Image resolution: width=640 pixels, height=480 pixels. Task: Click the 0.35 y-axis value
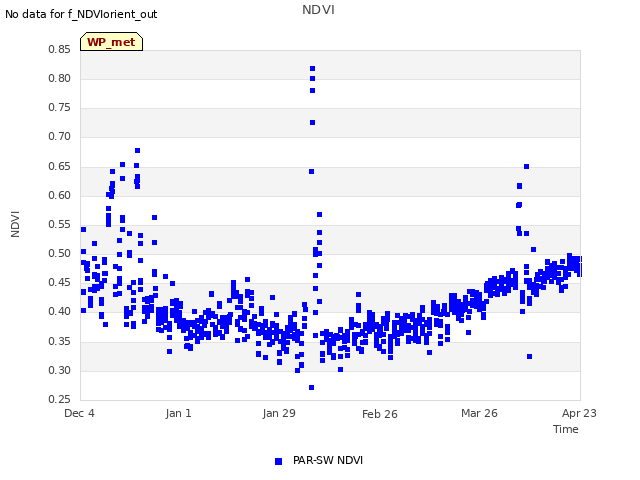tap(59, 341)
